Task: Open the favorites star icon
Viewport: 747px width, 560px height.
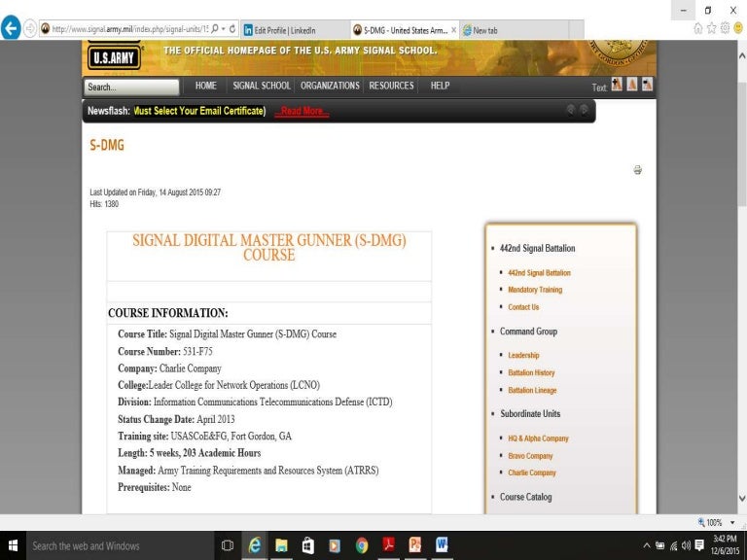Action: (x=711, y=28)
